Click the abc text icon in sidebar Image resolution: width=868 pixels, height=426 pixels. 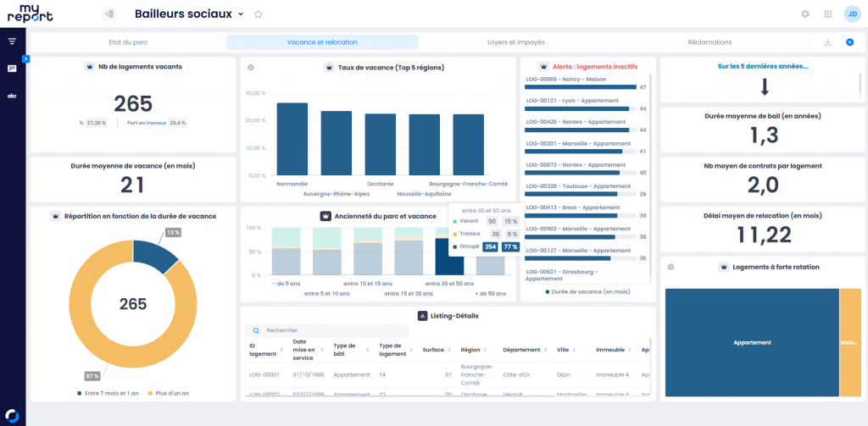[12, 96]
